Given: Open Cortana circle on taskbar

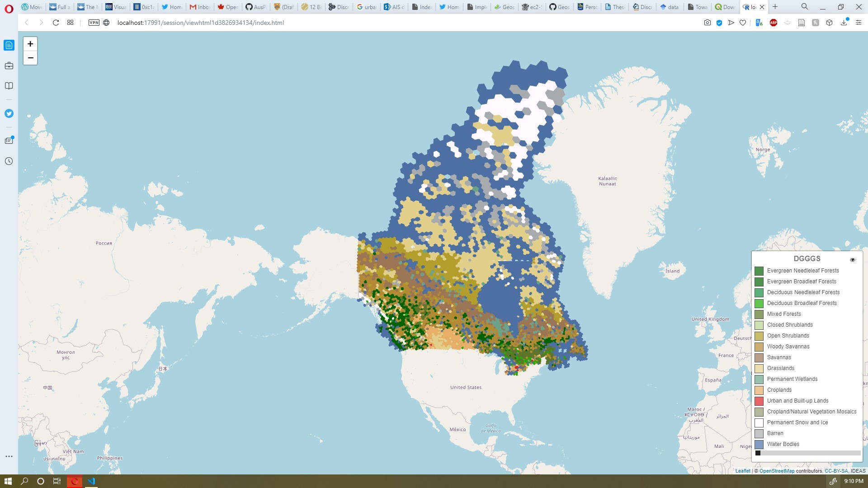Looking at the screenshot, I should click(41, 481).
